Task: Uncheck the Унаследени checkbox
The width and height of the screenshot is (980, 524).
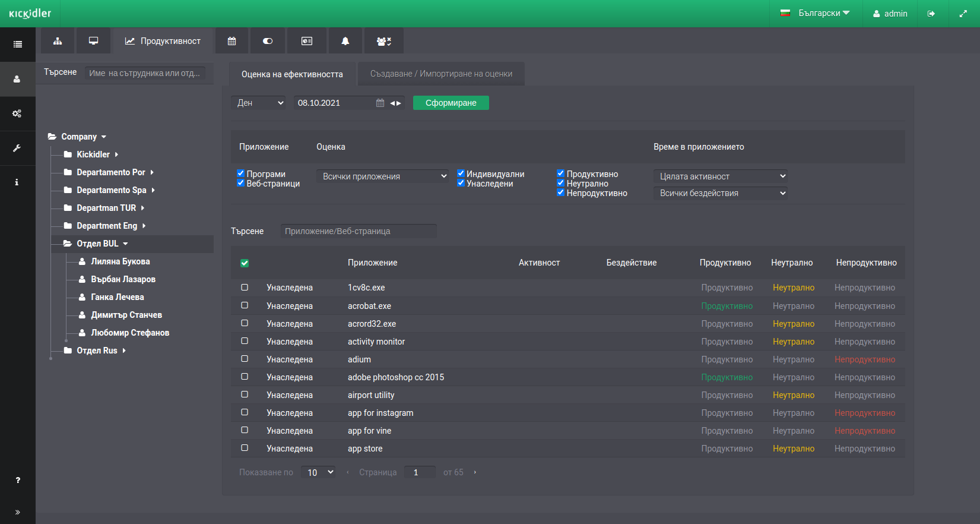Action: (461, 183)
